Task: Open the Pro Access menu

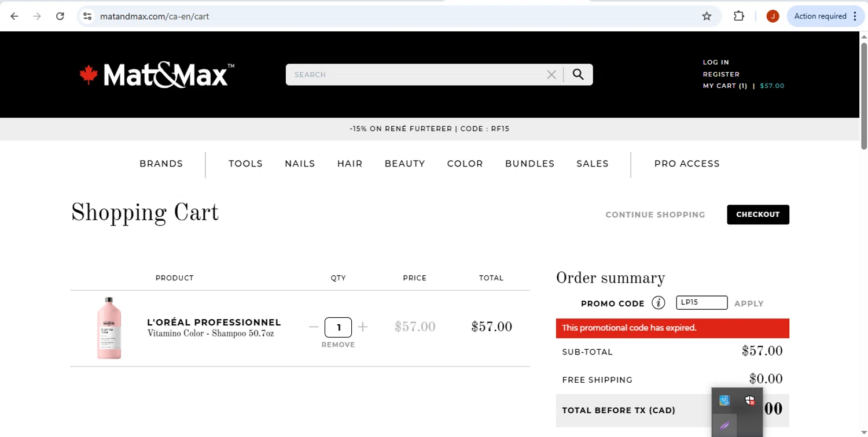Action: point(687,164)
